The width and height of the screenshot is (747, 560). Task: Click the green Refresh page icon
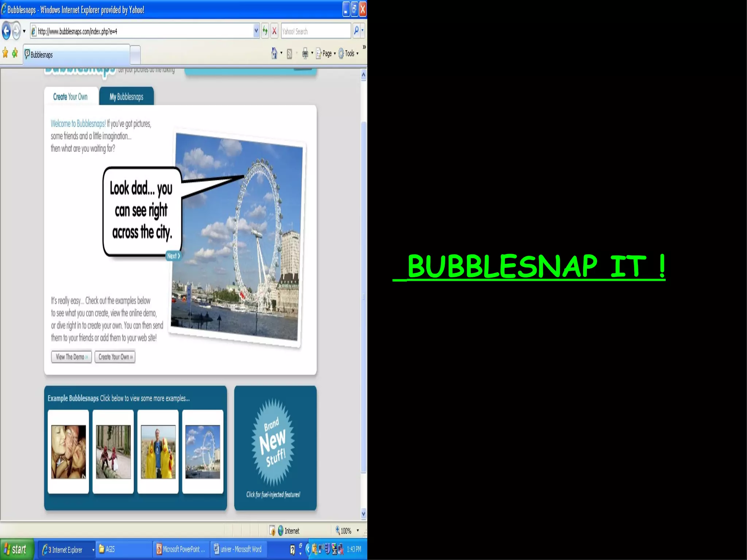[265, 31]
